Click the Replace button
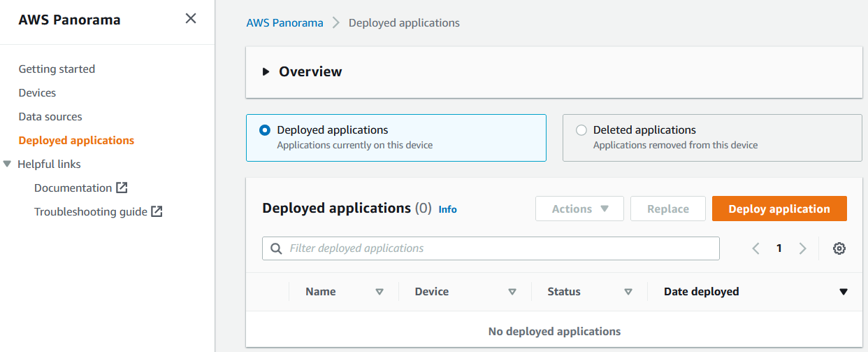 (668, 209)
